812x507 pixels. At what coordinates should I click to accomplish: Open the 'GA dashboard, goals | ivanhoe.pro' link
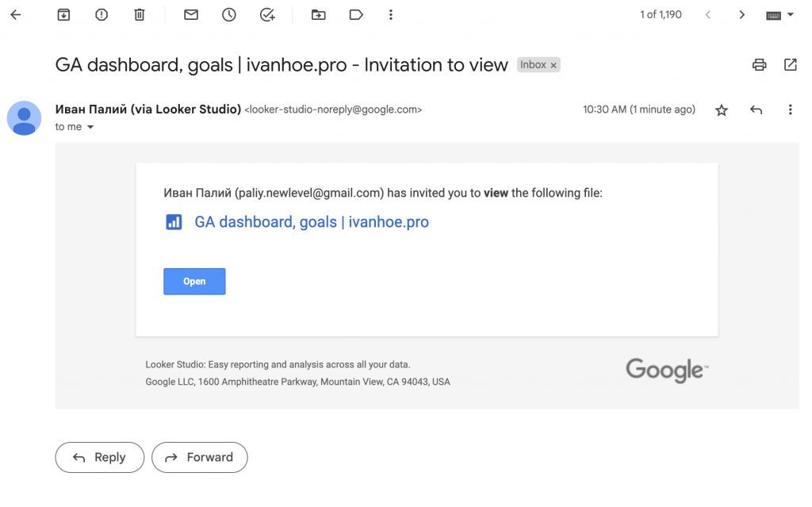312,222
